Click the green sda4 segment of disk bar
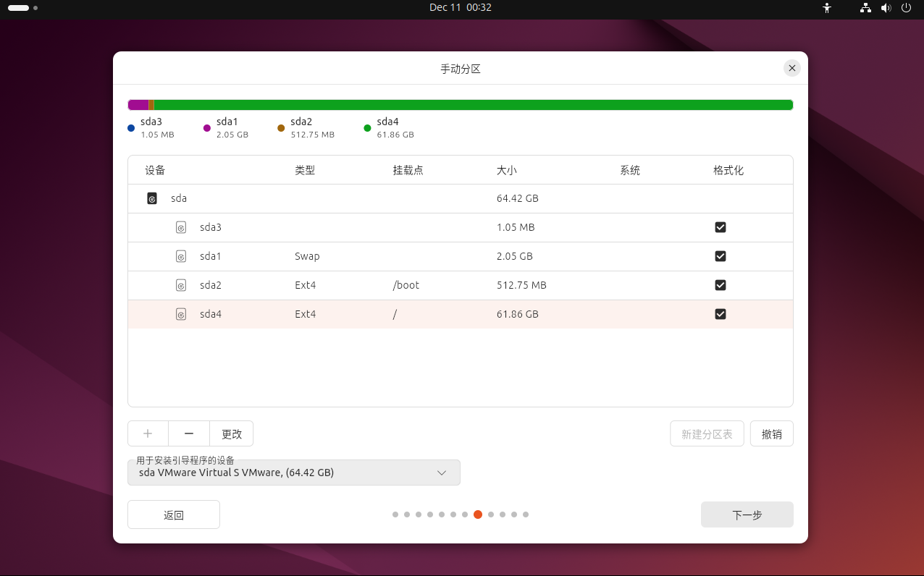The width and height of the screenshot is (924, 576). pos(474,105)
